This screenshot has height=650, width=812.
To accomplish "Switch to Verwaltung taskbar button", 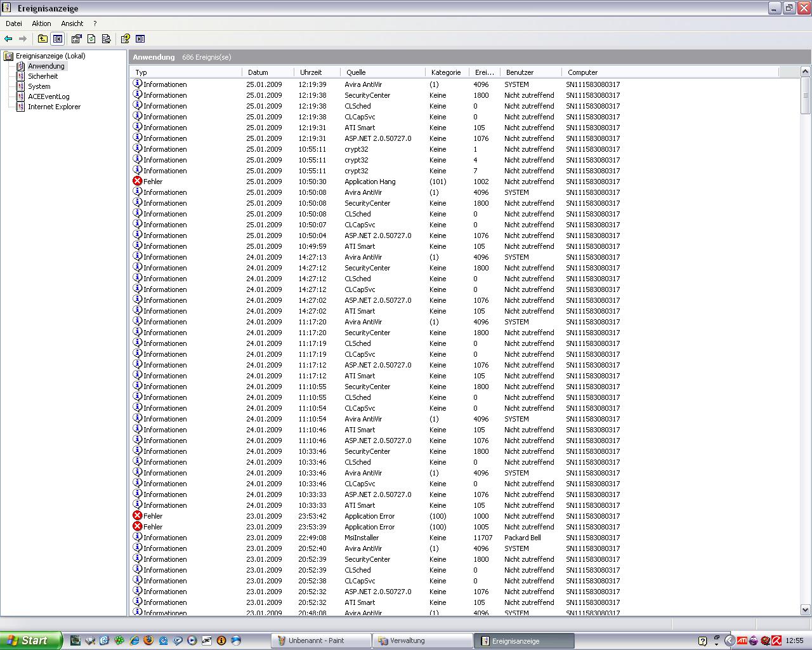I will [422, 640].
